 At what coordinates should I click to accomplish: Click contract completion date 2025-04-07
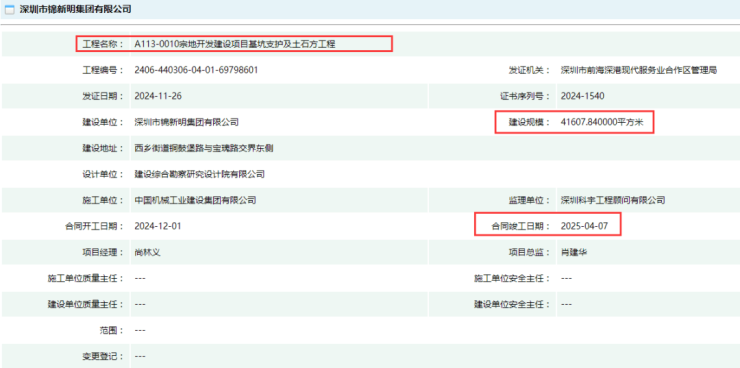584,226
